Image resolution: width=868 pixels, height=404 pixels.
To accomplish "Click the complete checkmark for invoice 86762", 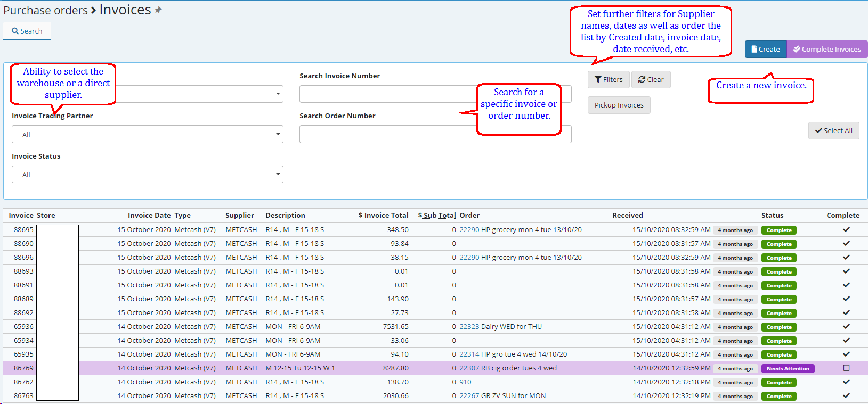I will pyautogui.click(x=846, y=382).
